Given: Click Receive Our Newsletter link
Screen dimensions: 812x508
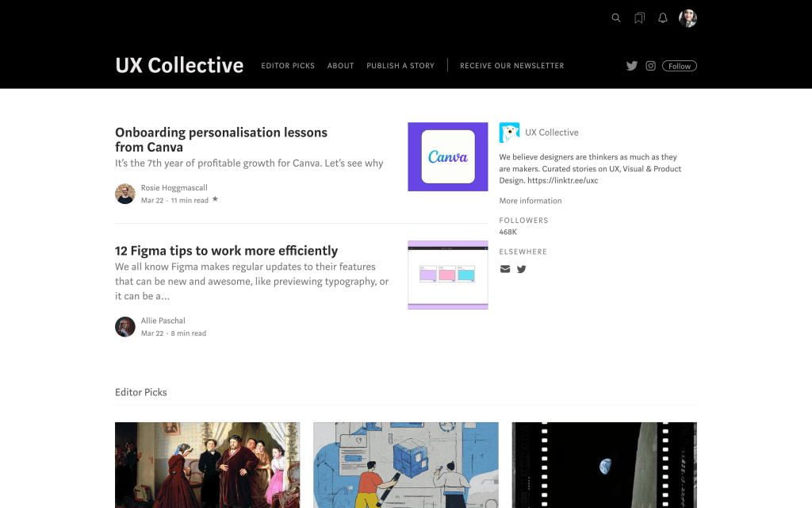Looking at the screenshot, I should tap(512, 66).
